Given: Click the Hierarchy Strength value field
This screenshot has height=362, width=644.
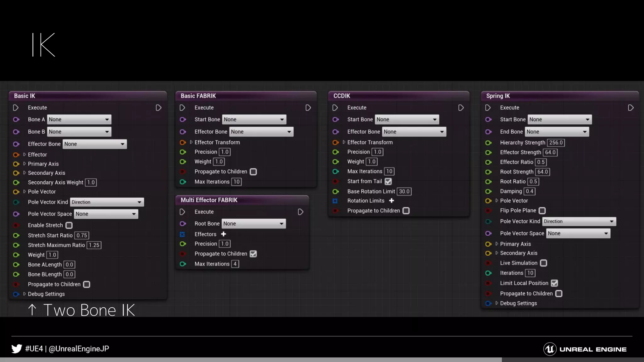Looking at the screenshot, I should pyautogui.click(x=556, y=143).
